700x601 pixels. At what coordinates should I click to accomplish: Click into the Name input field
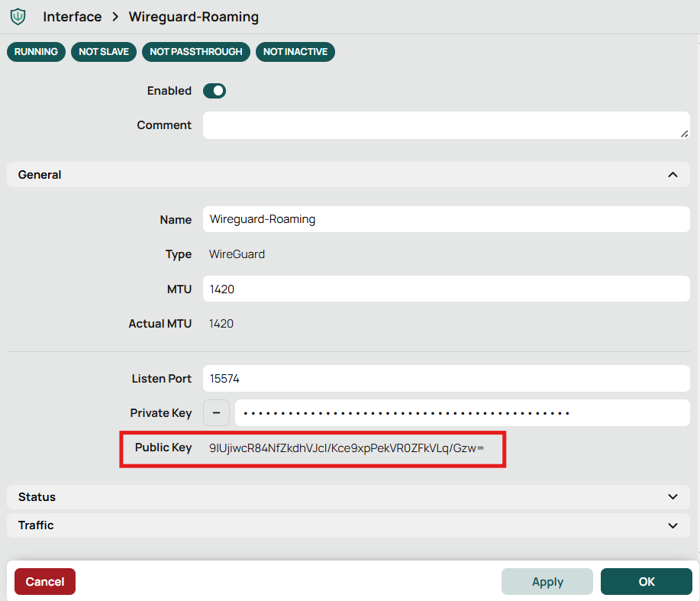pos(447,219)
